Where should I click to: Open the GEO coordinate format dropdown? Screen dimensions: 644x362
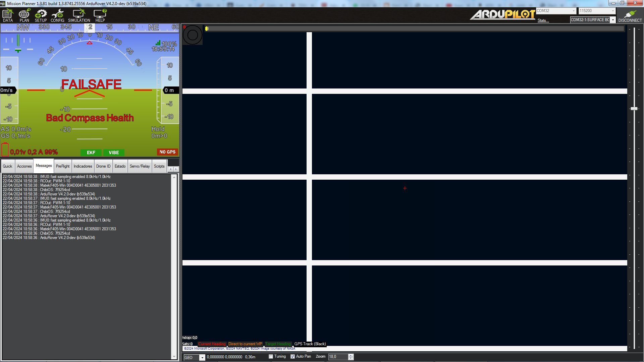click(202, 358)
